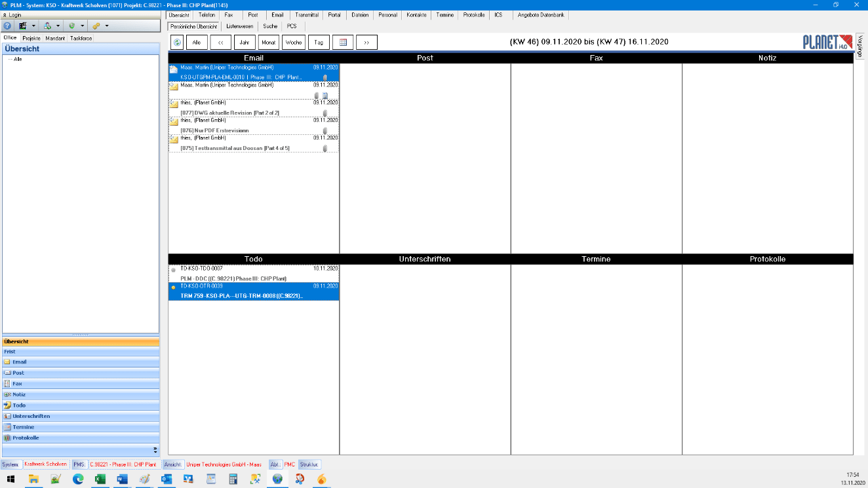Screen dimensions: 868x488
Task: Expand dropdown arrow beside the users icon
Action: point(58,26)
